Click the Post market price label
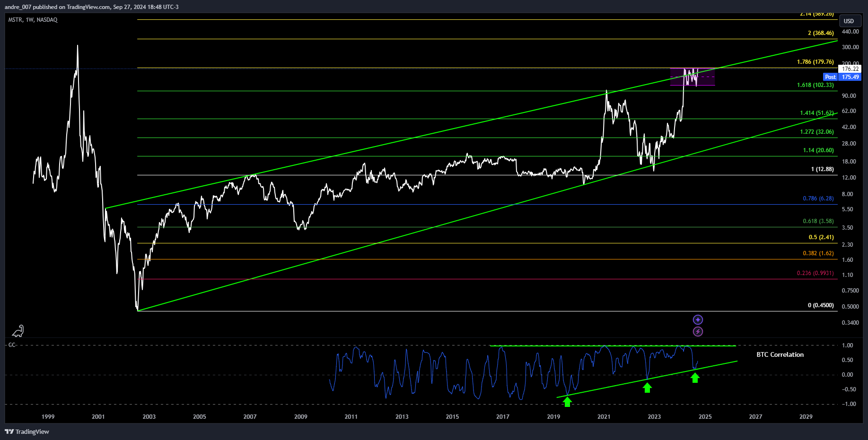The width and height of the screenshot is (868, 440). 830,77
